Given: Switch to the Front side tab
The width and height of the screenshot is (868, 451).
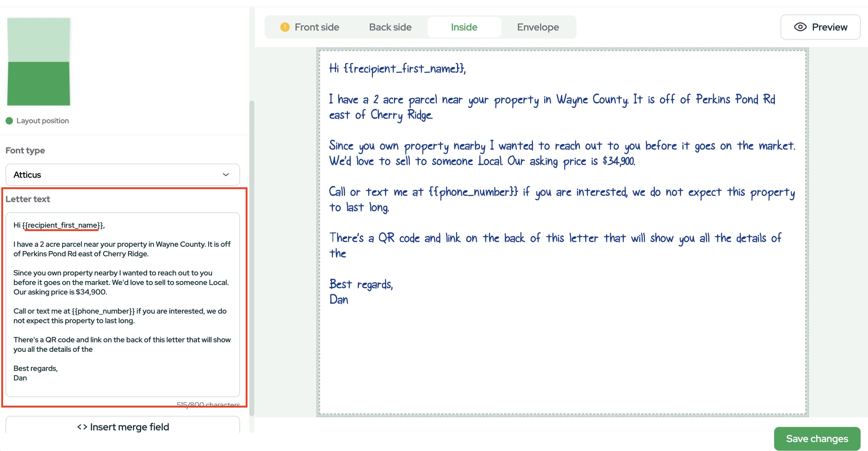Looking at the screenshot, I should (x=316, y=27).
